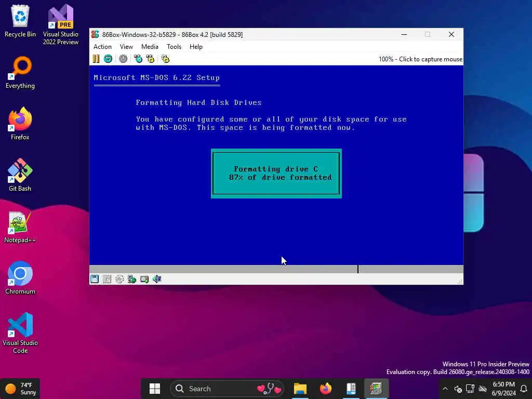Click the 'Formatting drive C' progress box

[x=276, y=174]
